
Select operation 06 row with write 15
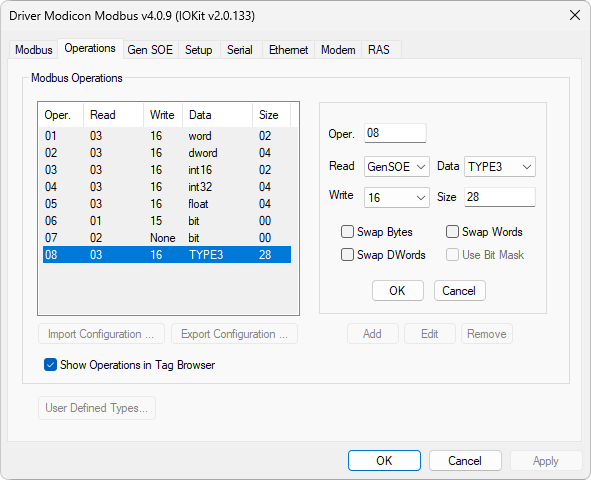(x=167, y=220)
